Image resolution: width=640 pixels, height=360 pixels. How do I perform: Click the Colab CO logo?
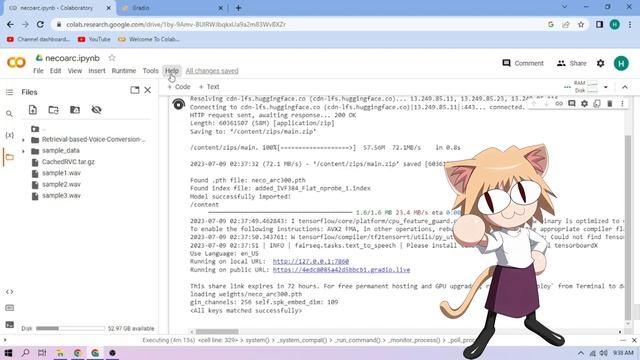pos(16,62)
